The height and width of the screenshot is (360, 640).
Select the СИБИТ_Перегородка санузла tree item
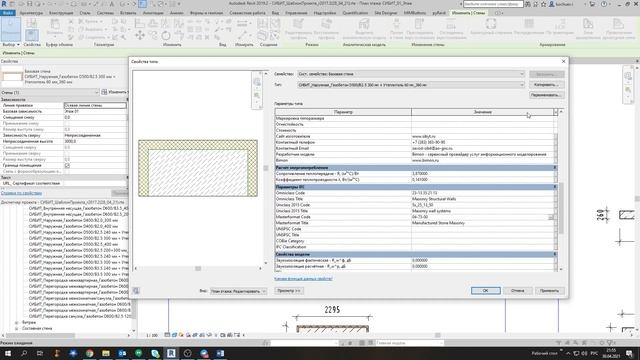[x=79, y=316]
